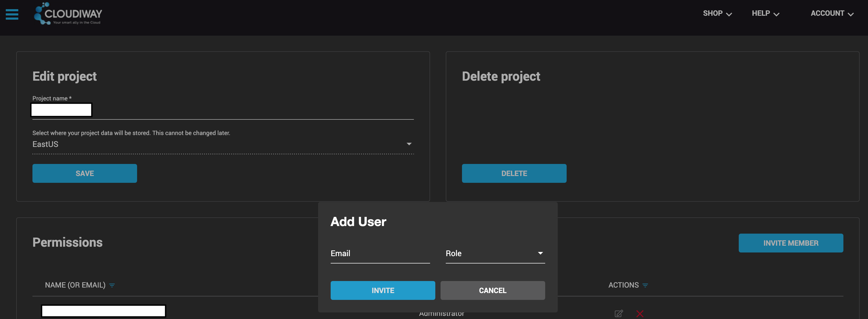
Task: Click the red delete user X icon
Action: point(640,313)
